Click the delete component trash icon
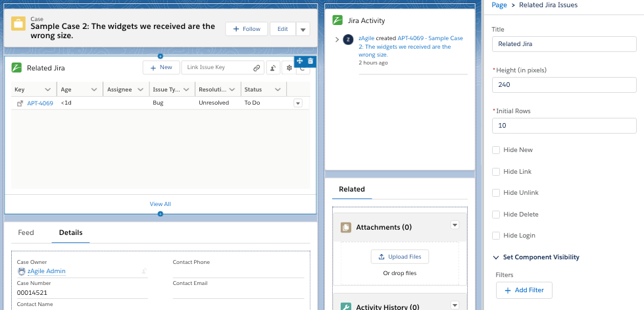644x310 pixels. (310, 61)
